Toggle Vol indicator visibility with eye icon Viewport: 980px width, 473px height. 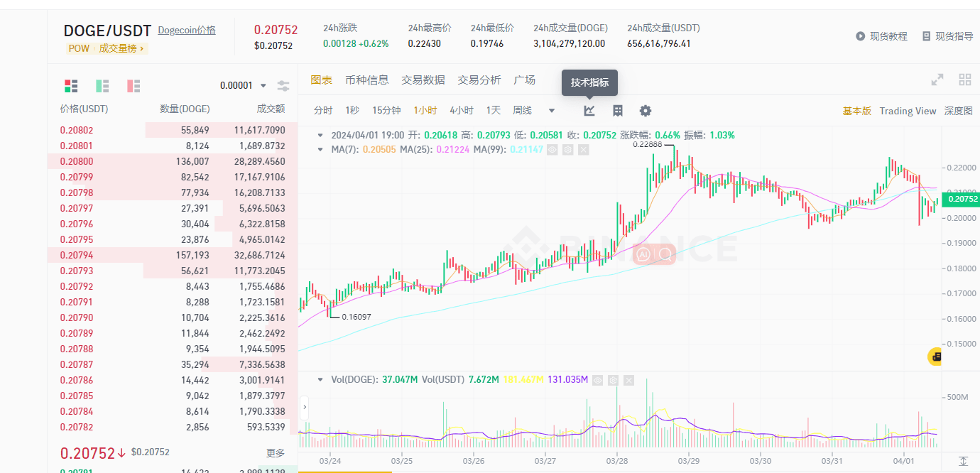[x=597, y=380]
